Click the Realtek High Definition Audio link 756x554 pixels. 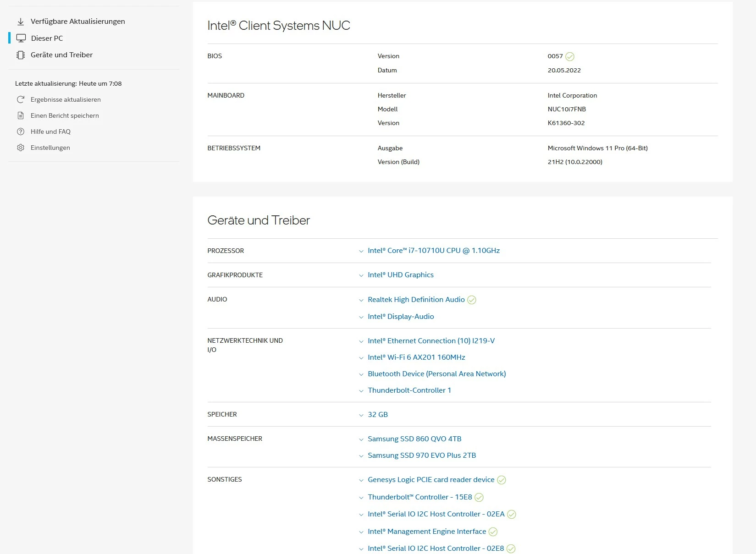click(416, 300)
